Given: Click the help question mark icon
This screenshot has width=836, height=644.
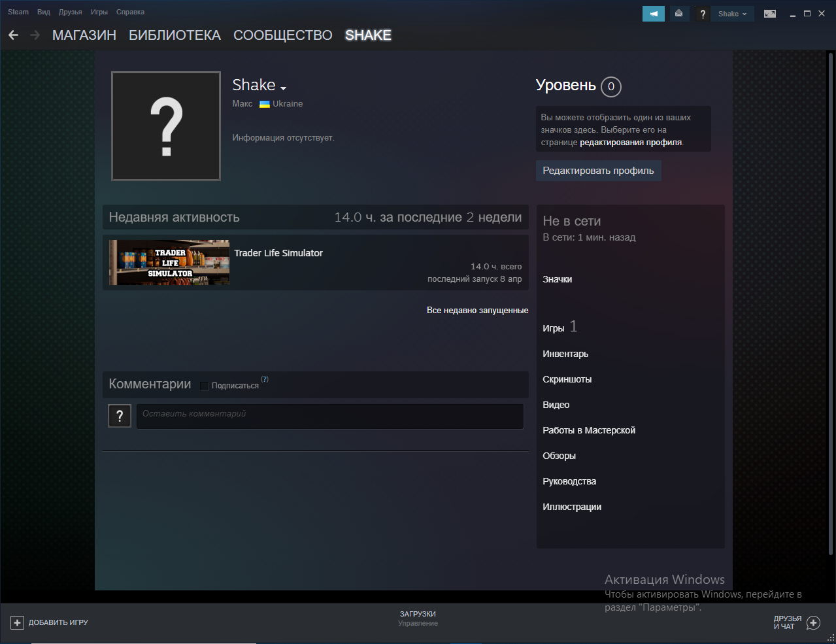Looking at the screenshot, I should pos(703,14).
